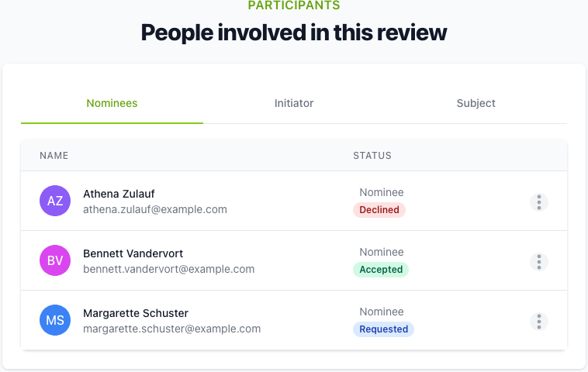Switch to the Nominees tab

pos(112,103)
